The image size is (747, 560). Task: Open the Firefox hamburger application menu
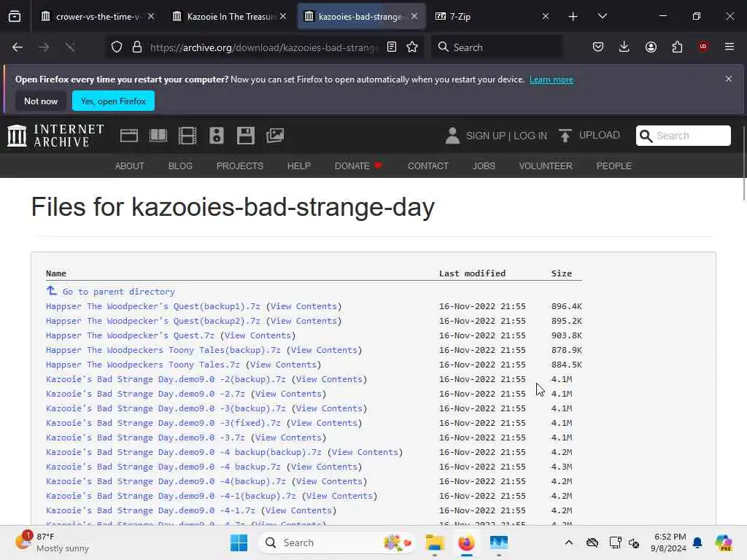point(729,47)
